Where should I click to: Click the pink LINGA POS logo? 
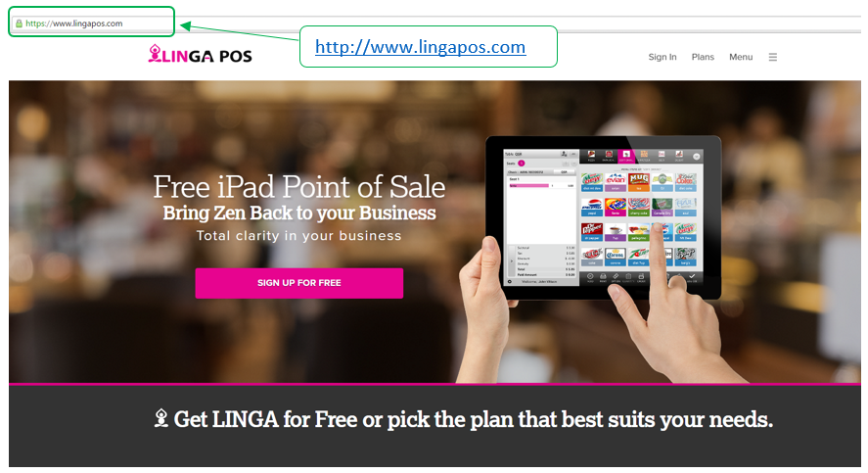coord(200,54)
